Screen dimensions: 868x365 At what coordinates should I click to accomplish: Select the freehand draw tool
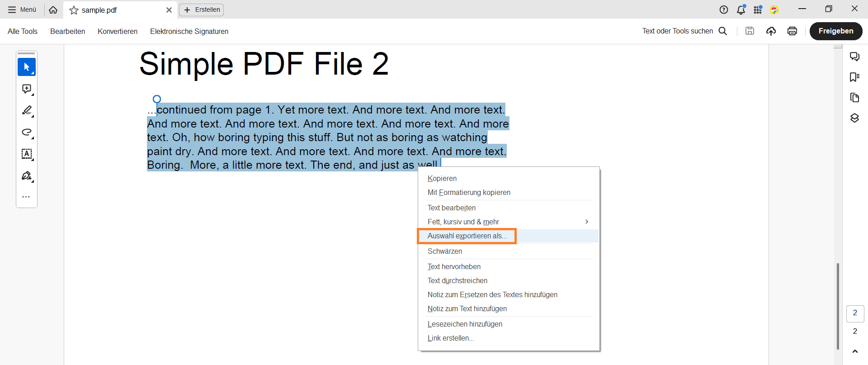click(x=27, y=132)
